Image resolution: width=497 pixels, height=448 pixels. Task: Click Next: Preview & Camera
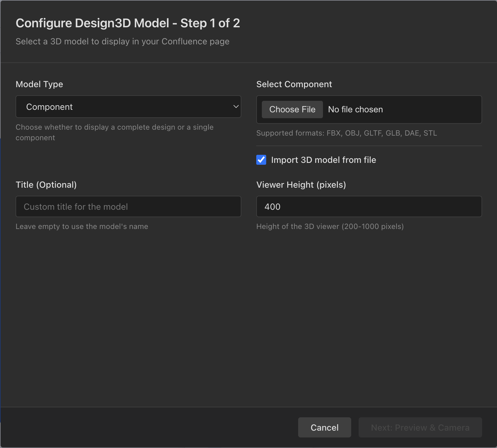coord(420,427)
